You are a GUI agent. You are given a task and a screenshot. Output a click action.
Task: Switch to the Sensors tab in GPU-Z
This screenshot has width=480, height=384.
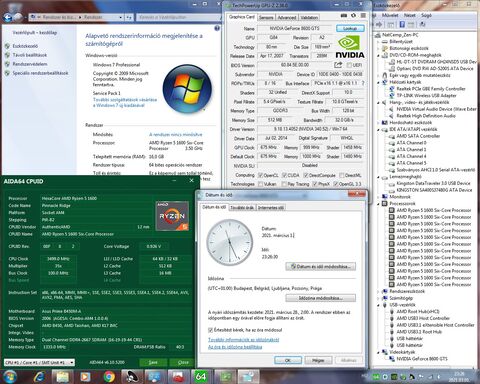coord(266,17)
